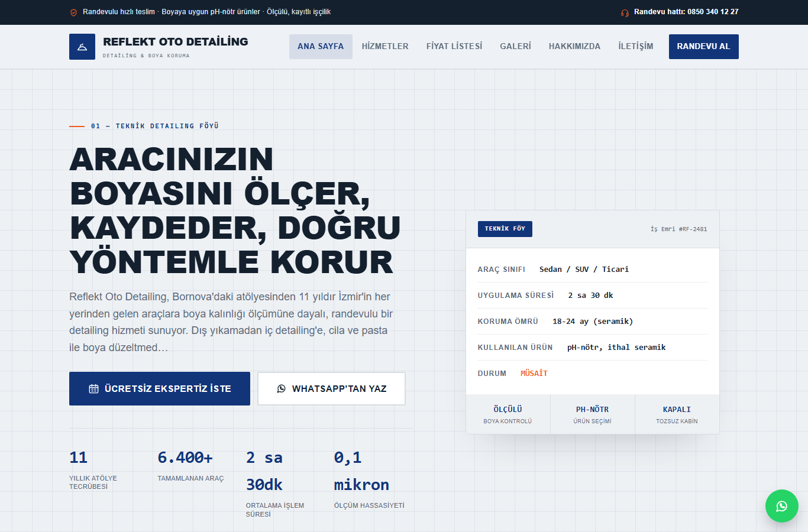
Task: Click the Araç Sınıfı value Sedan / SUV / Ticari
Action: tap(584, 270)
